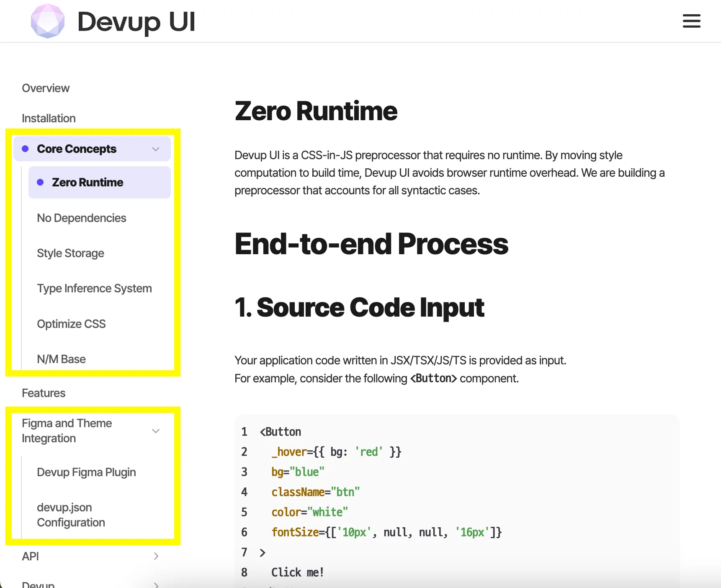Select the Zero Runtime sidebar item
The height and width of the screenshot is (588, 721).
pyautogui.click(x=100, y=182)
